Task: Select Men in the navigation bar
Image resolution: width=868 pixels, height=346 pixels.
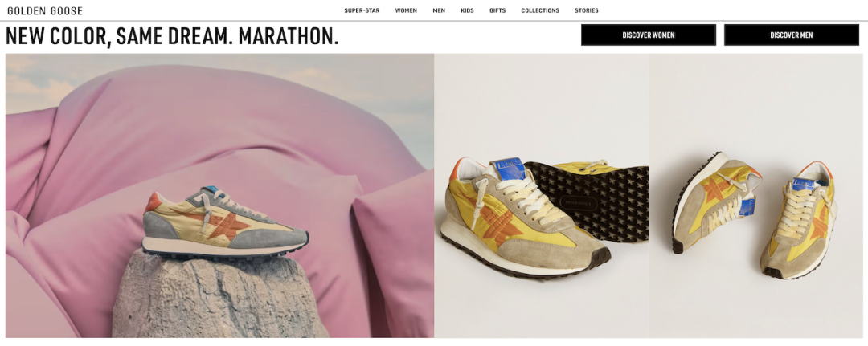Action: pos(439,10)
